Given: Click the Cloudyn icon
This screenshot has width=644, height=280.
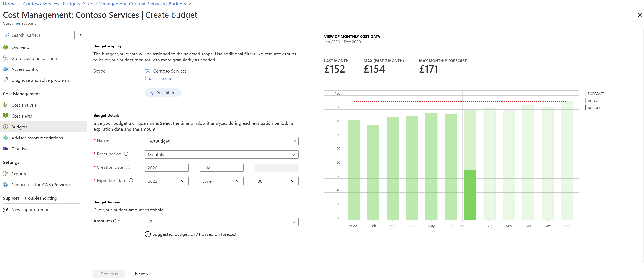Looking at the screenshot, I should tap(5, 149).
